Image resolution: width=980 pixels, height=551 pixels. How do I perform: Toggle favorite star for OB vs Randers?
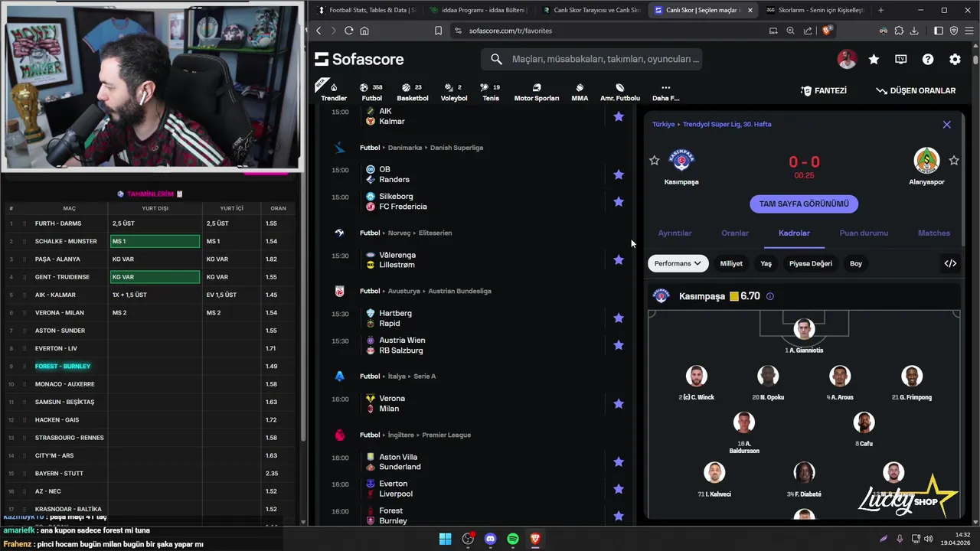619,174
